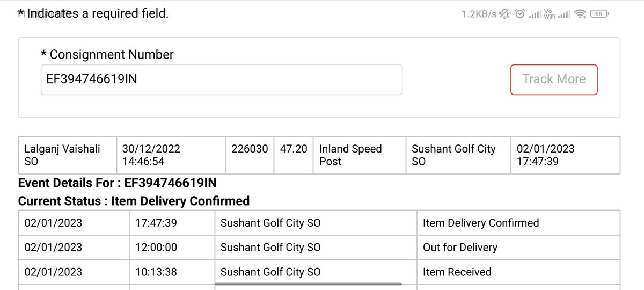
Task: Select the date cell in the 'Item Received' row
Action: pos(74,272)
